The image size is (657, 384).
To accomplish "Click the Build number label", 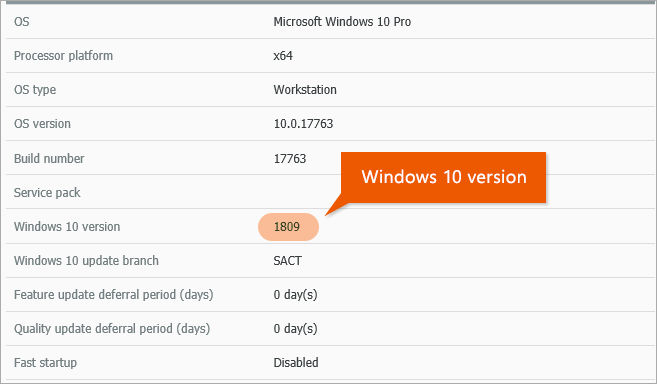I will 49,158.
